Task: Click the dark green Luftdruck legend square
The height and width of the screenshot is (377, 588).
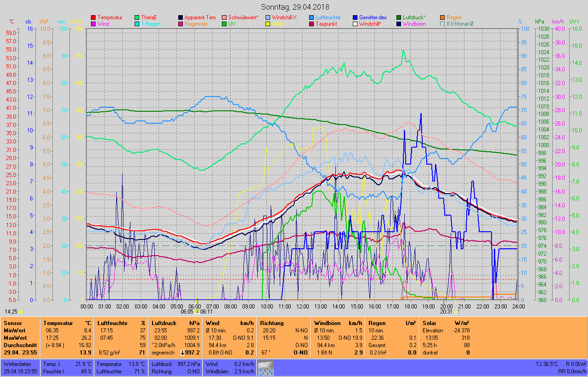Action: (x=399, y=17)
